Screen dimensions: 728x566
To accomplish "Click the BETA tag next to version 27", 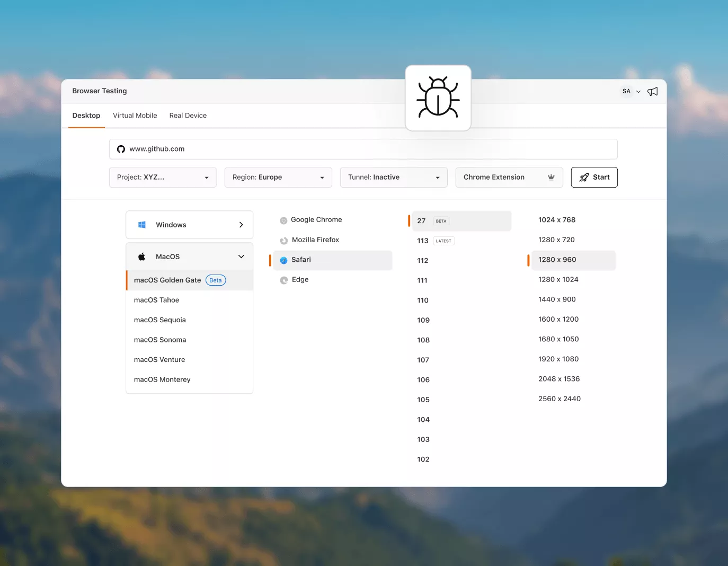I will coord(441,221).
